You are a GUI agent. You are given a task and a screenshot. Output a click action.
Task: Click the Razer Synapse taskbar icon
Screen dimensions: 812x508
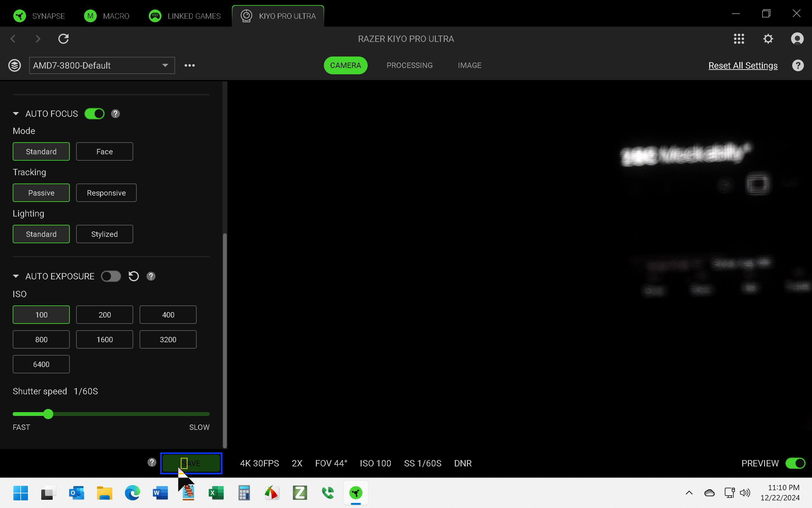356,493
